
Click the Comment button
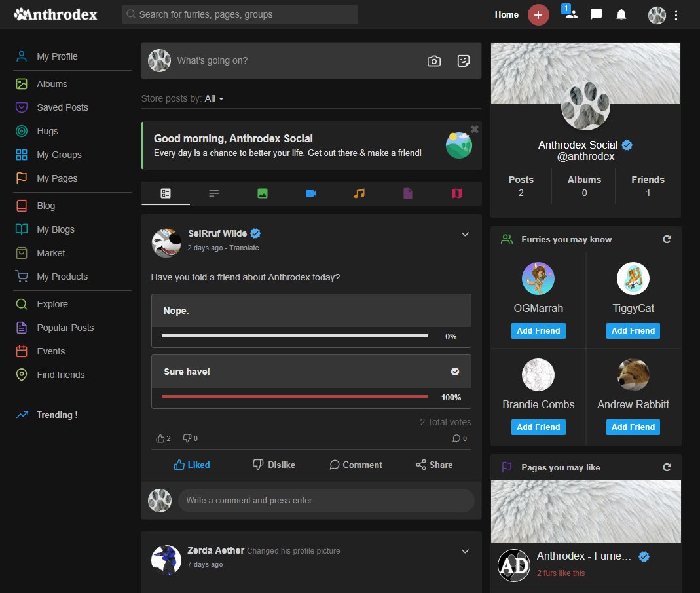coord(356,465)
